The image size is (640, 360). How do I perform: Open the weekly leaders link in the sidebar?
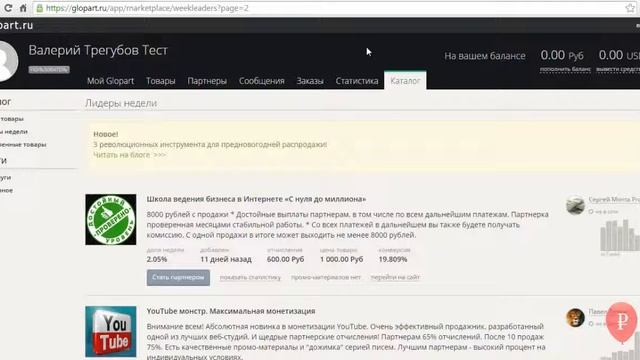tap(14, 132)
